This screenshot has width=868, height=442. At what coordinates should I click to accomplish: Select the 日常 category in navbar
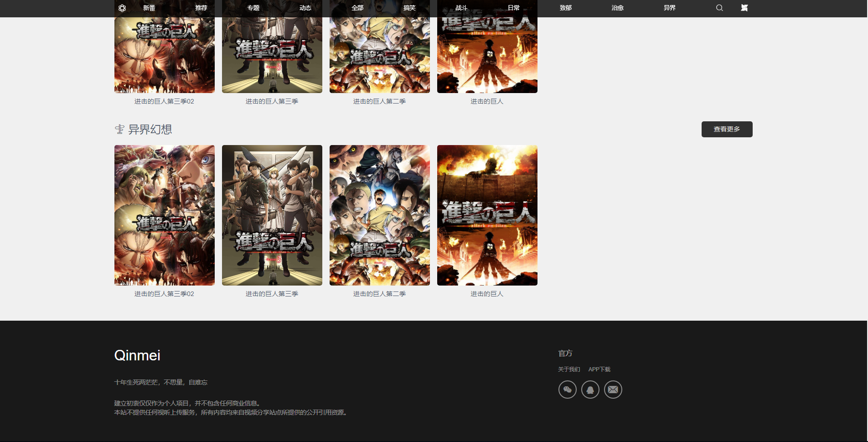click(x=514, y=8)
